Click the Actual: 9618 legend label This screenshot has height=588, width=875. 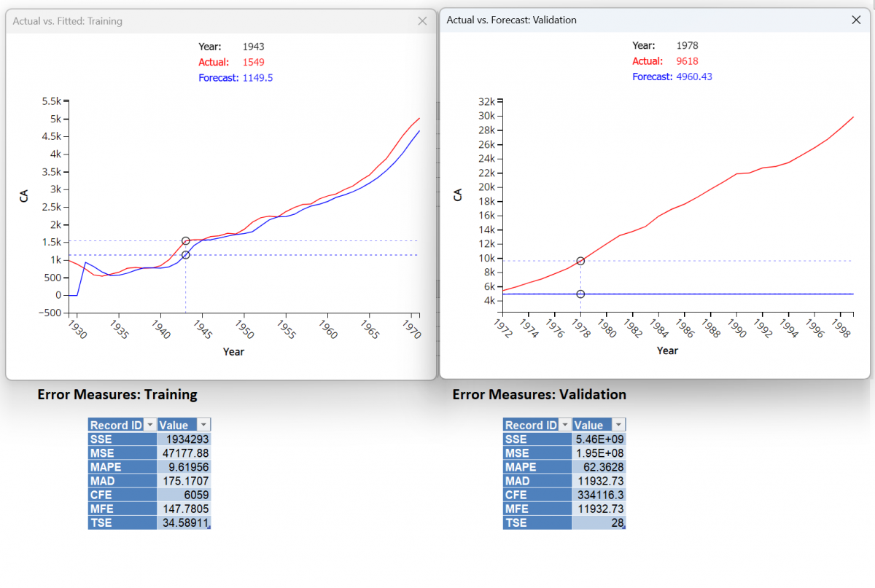[665, 61]
